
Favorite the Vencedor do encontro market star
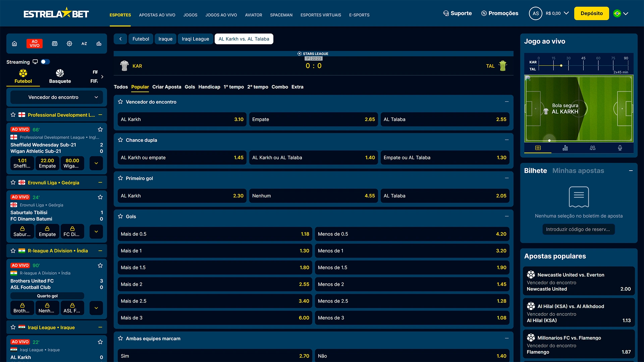[x=120, y=102]
